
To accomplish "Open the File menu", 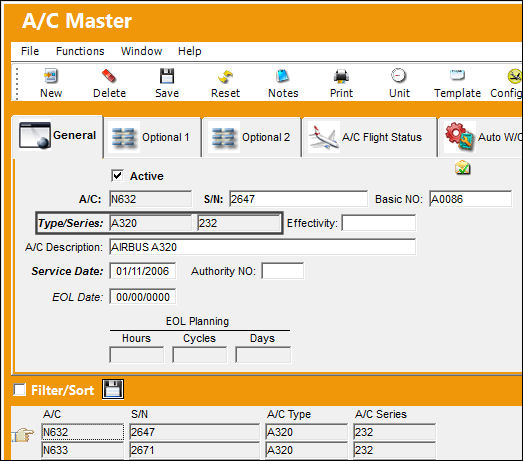I will pyautogui.click(x=30, y=51).
